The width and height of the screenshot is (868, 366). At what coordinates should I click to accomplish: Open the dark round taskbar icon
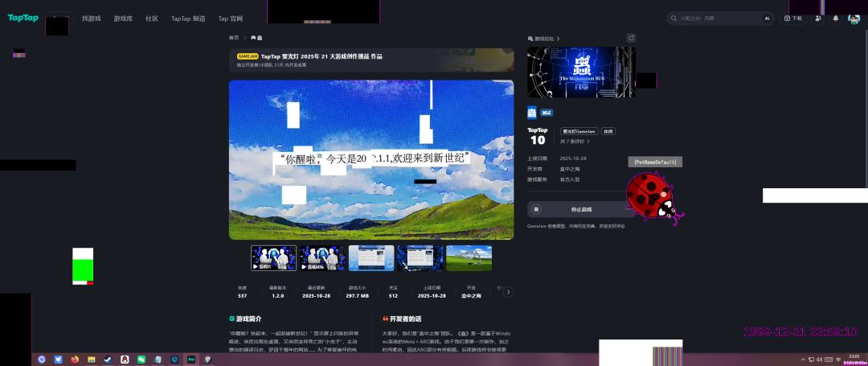click(174, 360)
